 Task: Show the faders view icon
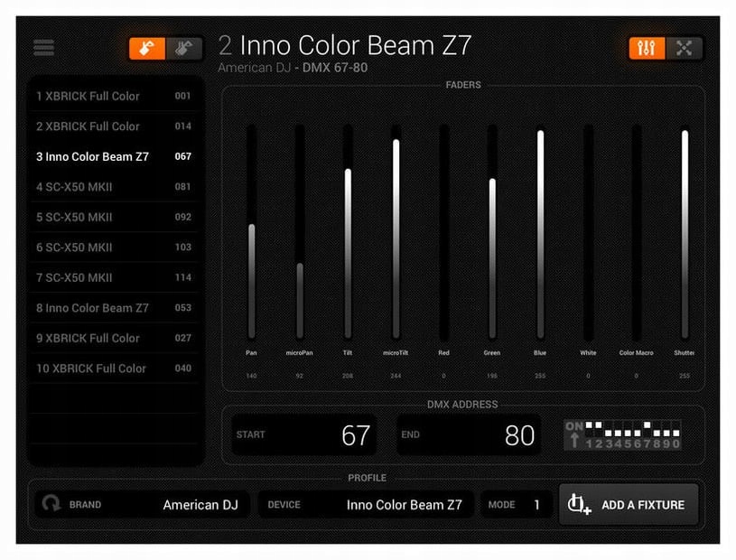tap(647, 48)
